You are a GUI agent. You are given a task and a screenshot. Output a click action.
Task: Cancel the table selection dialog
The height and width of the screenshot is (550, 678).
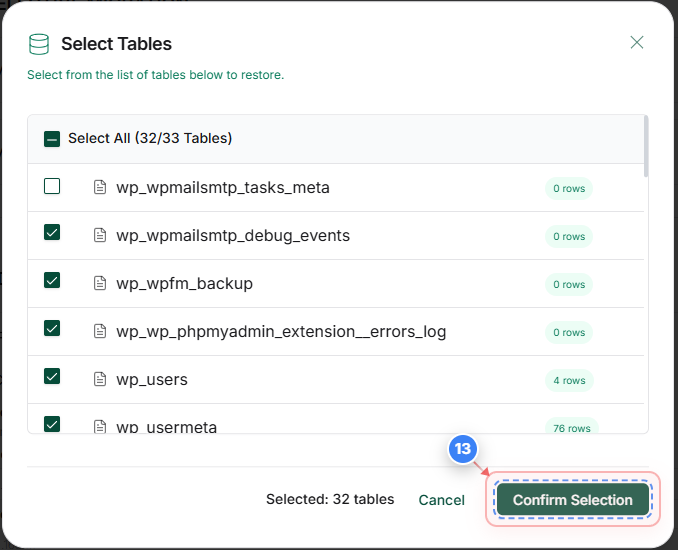coord(441,500)
